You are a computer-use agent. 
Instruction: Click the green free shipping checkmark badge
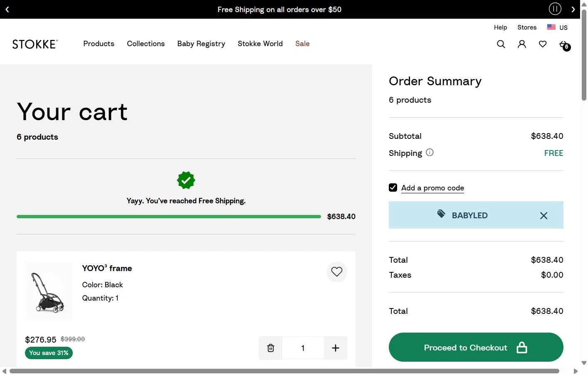186,180
